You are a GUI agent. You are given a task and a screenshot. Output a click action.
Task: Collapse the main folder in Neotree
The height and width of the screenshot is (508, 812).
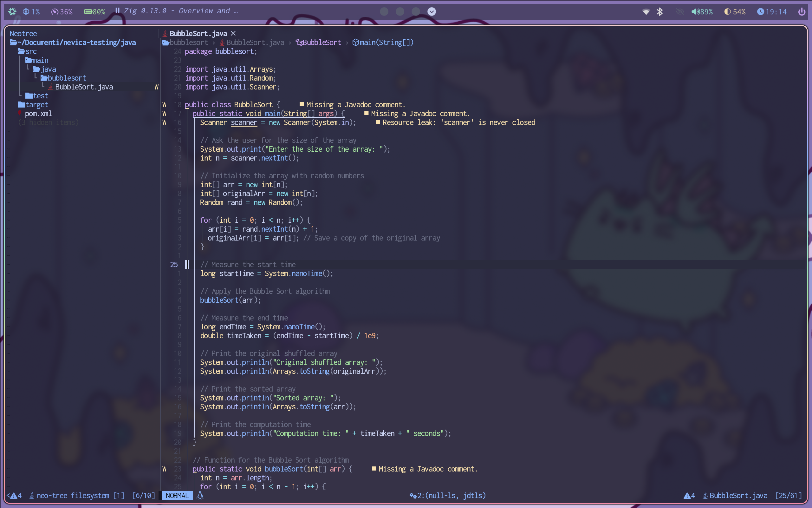37,60
